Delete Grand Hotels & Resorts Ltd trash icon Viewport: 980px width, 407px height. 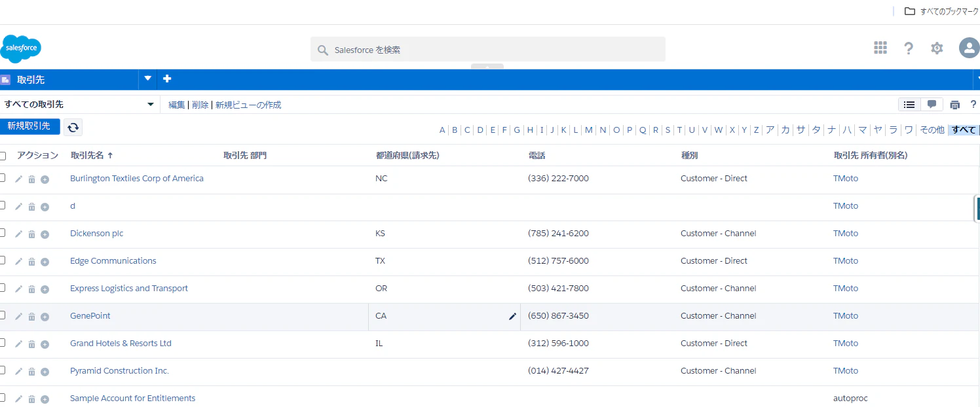(31, 344)
